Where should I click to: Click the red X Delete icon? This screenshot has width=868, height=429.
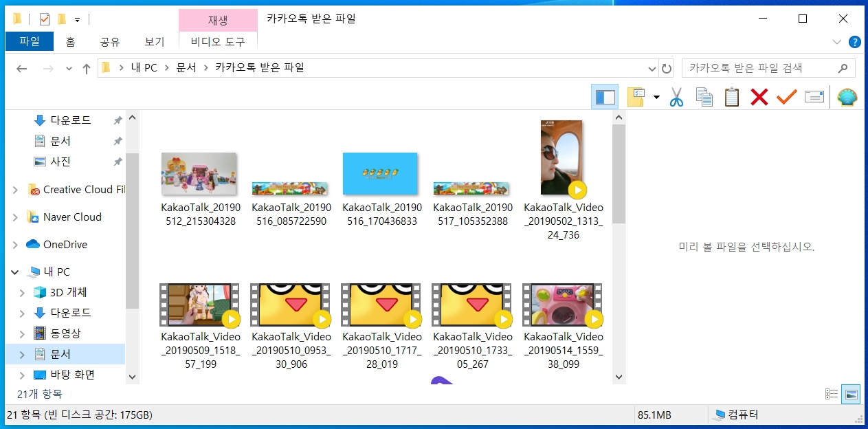[x=759, y=97]
